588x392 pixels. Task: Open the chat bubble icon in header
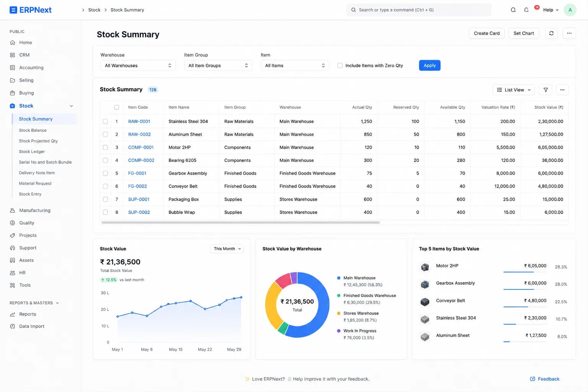click(513, 10)
